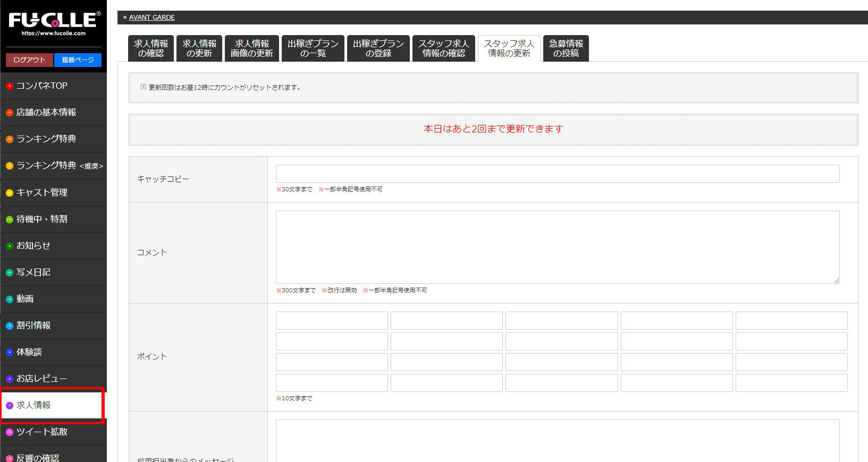The image size is (868, 462).
Task: Click inside the コメント textarea
Action: point(557,247)
